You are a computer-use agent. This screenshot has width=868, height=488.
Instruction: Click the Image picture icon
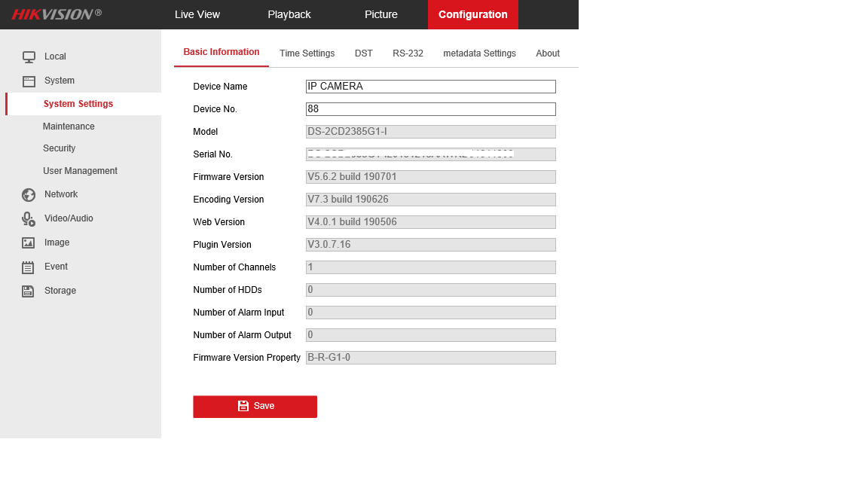pos(29,243)
